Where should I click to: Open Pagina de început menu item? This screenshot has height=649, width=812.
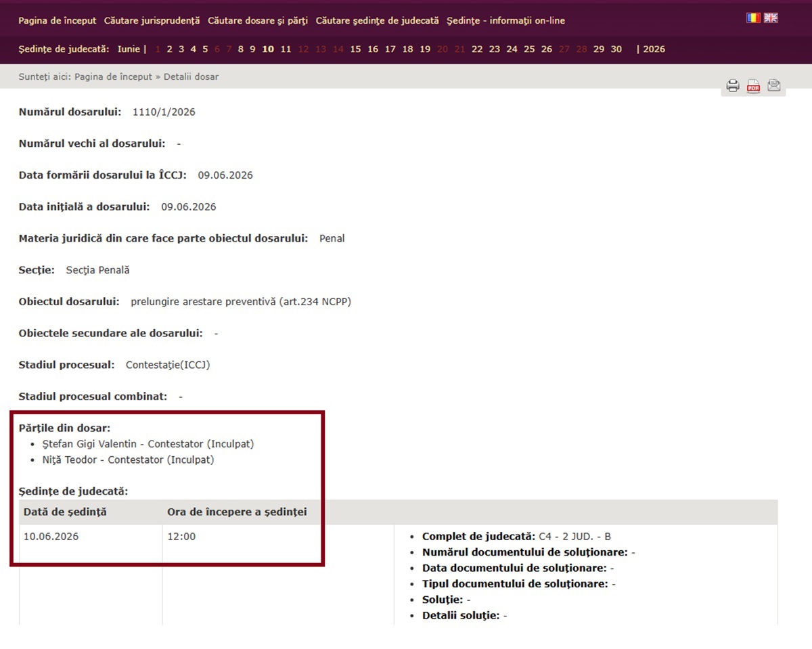(58, 21)
